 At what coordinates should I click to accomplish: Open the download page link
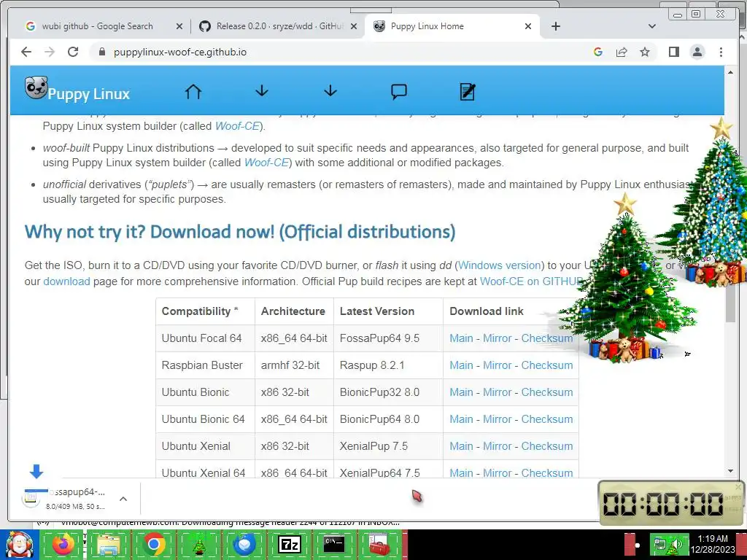point(66,281)
